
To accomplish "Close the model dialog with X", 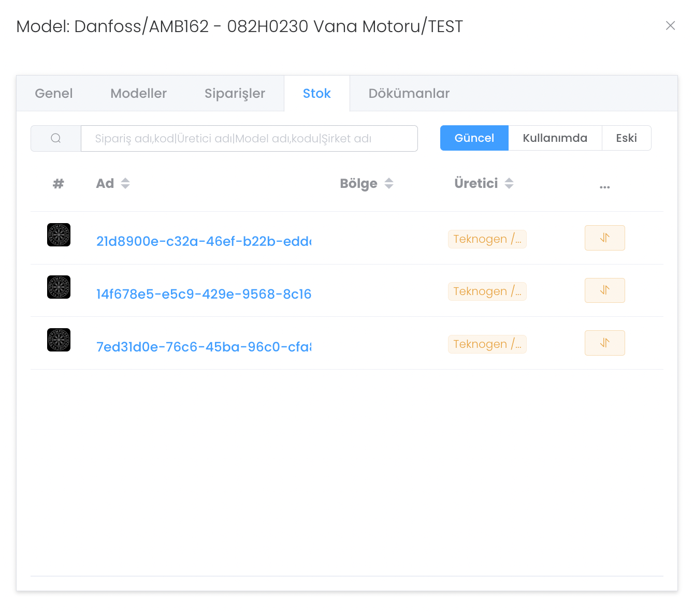I will (670, 26).
